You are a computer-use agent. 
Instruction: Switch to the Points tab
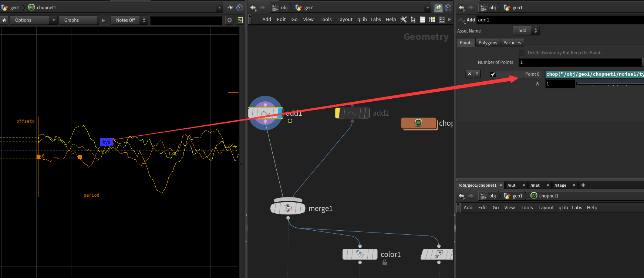click(466, 43)
